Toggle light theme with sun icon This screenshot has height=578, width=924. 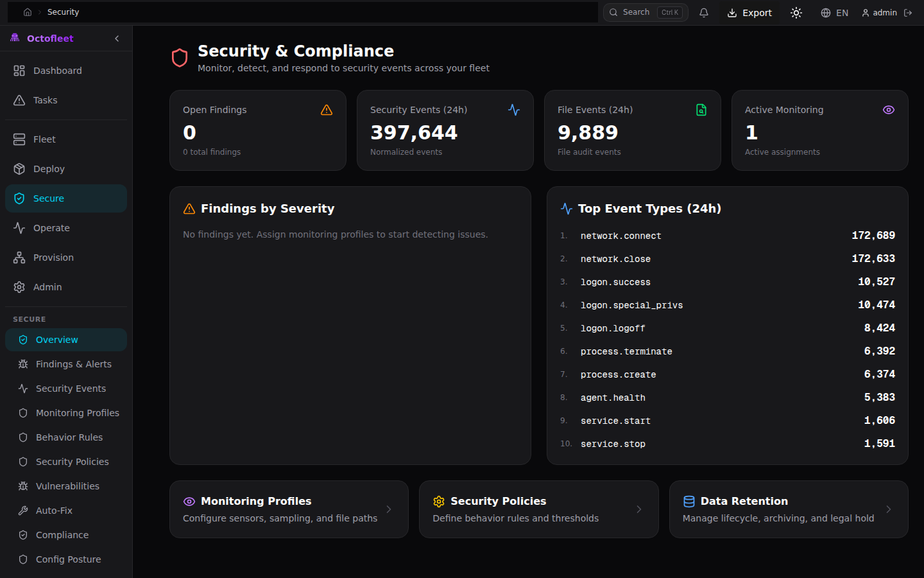pos(796,12)
